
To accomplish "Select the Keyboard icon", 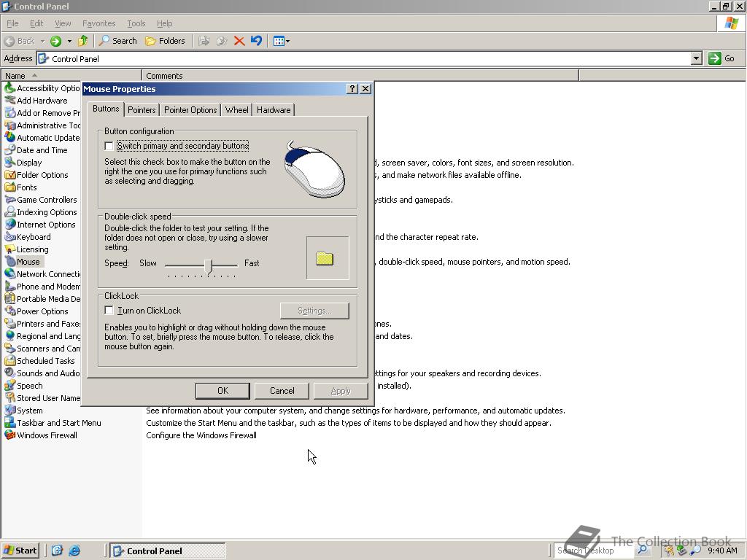I will [10, 237].
